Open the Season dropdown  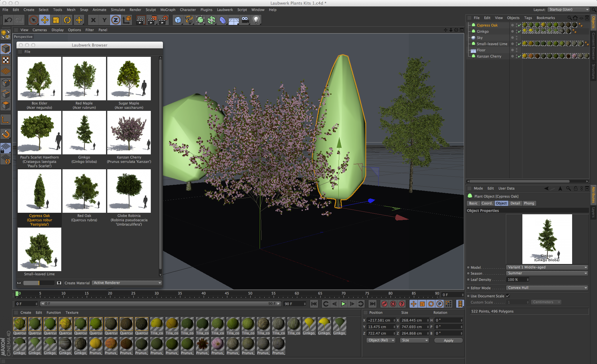[547, 273]
